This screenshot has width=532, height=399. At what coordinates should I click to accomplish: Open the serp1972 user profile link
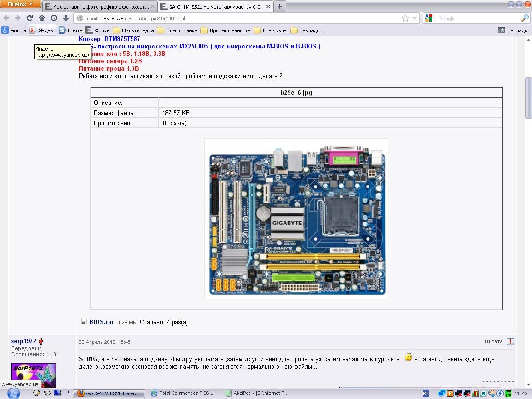coord(24,341)
